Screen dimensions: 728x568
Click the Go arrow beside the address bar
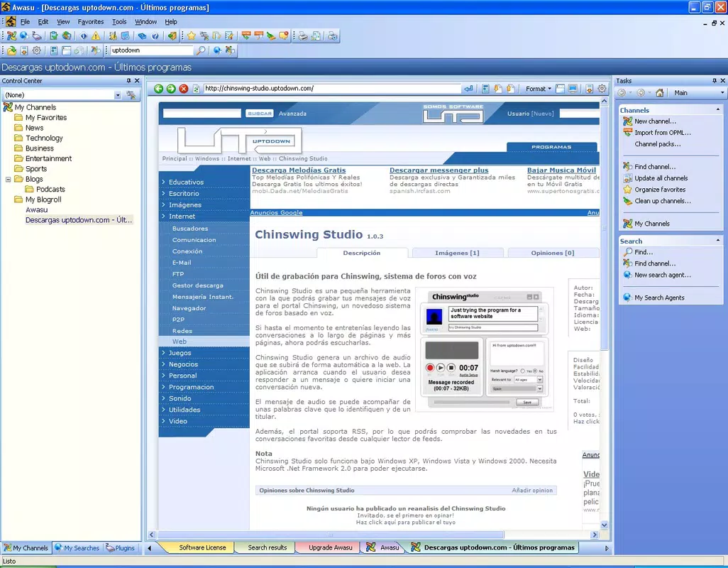pos(468,89)
